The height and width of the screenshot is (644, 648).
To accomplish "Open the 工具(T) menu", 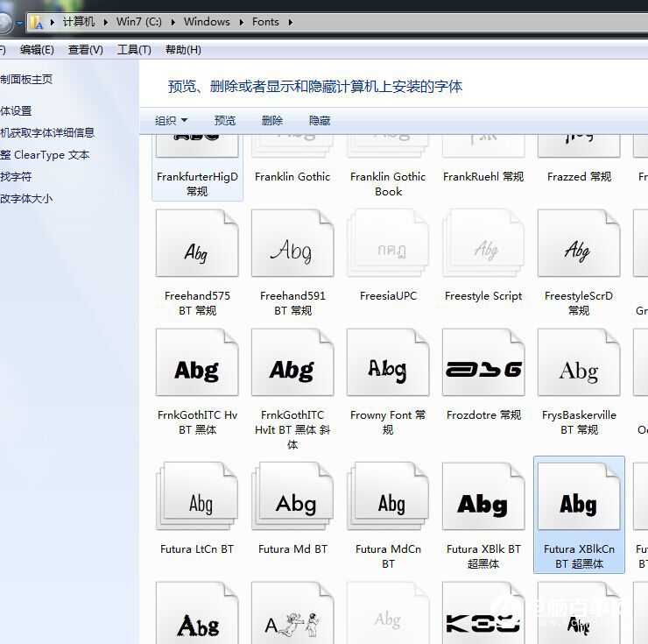I will [x=134, y=50].
